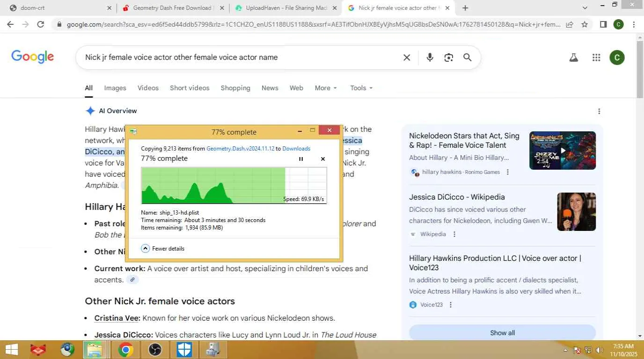
Task: Show hidden system tray icons
Action: (x=565, y=350)
